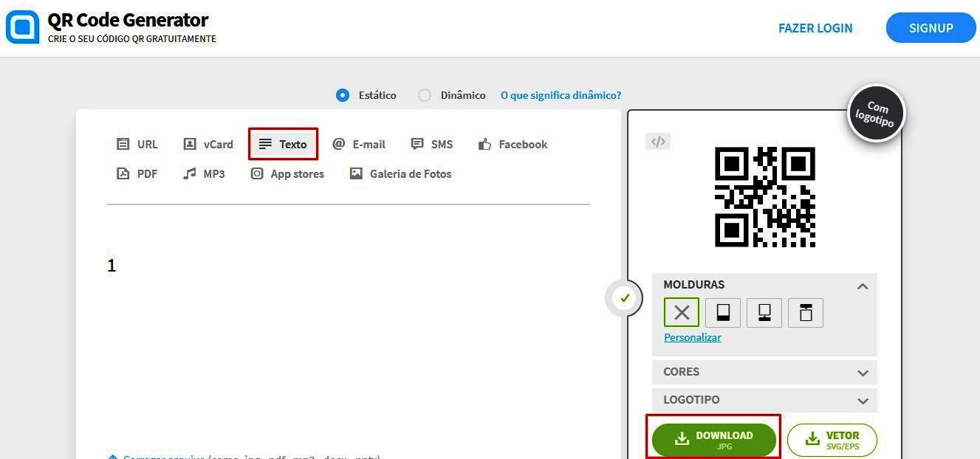Switch to the PDF tab
The height and width of the screenshot is (459, 980).
(137, 174)
